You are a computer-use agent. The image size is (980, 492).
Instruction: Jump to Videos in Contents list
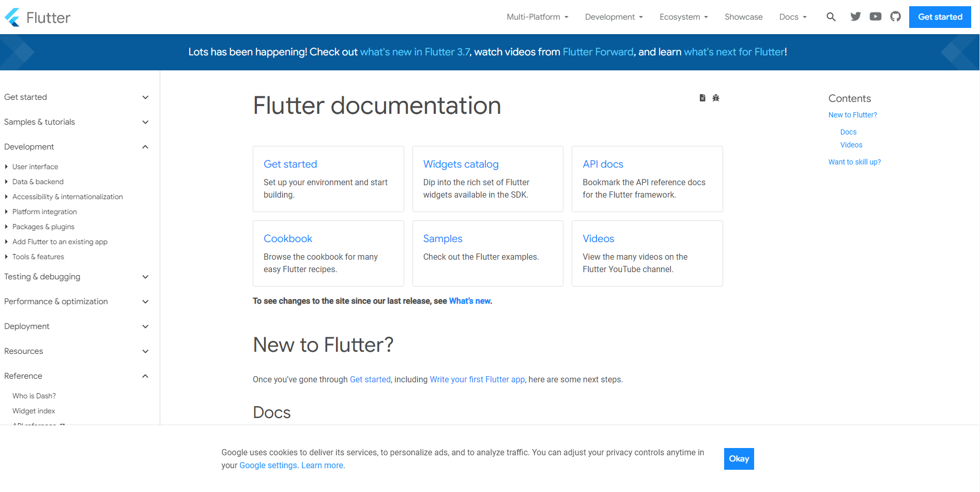(x=851, y=145)
